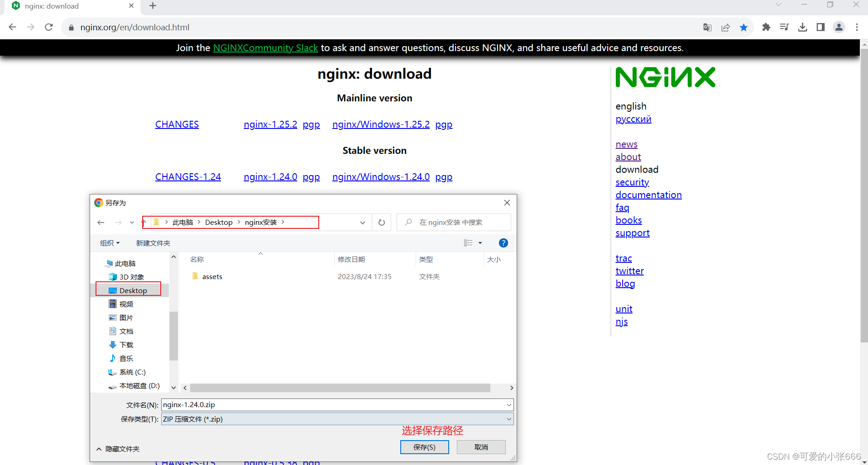Select 视频 folder in sidebar
The image size is (868, 465).
click(x=126, y=304)
